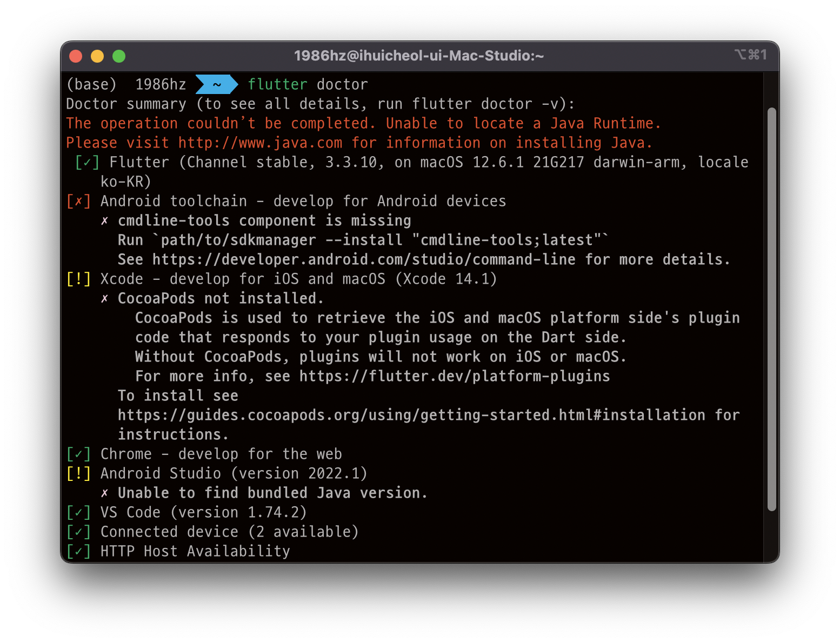Click the x mark before Unable to find bundled Java

pos(105,493)
